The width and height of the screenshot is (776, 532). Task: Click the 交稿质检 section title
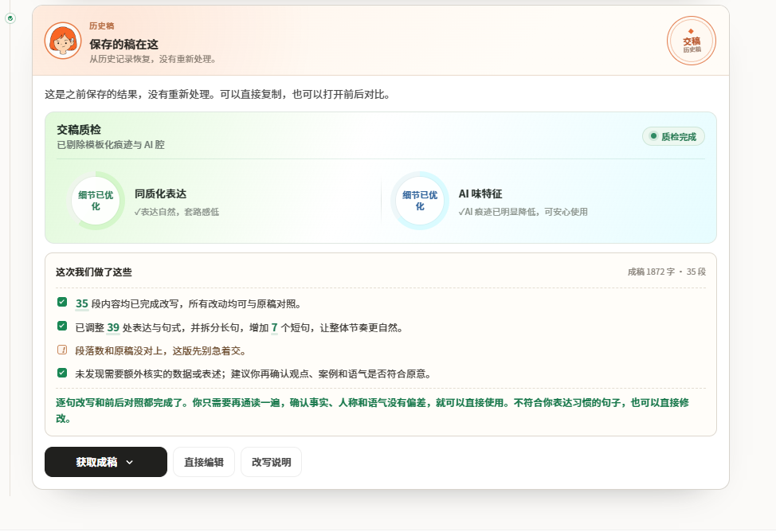pos(79,130)
